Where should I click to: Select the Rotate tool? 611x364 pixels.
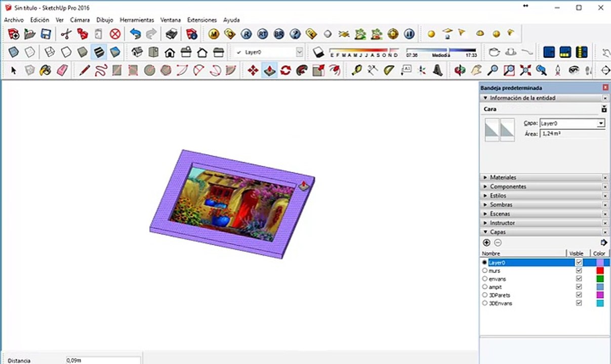286,71
